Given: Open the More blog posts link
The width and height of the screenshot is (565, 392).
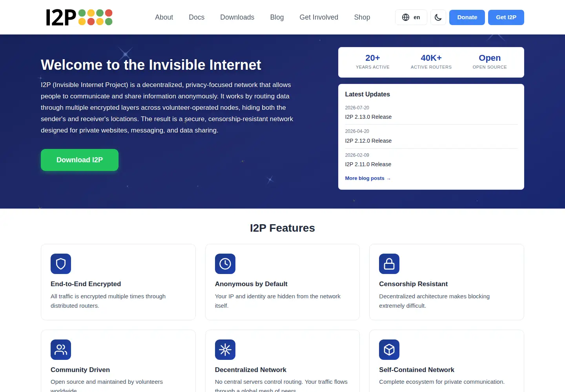Looking at the screenshot, I should point(368,178).
